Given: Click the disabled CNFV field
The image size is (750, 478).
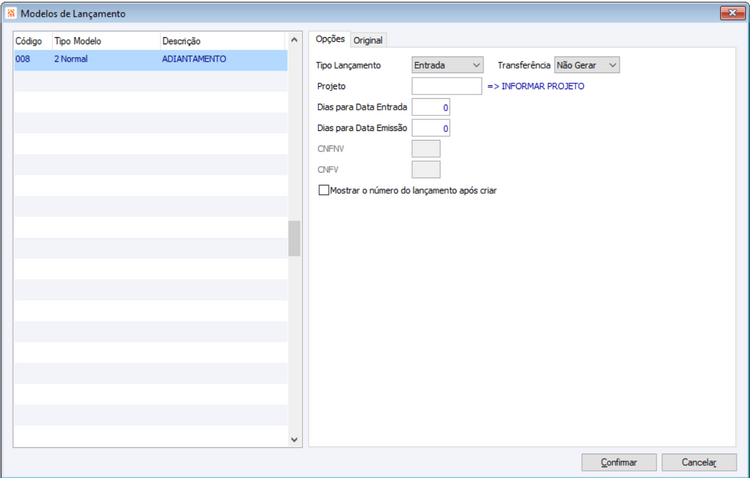Looking at the screenshot, I should click(426, 169).
